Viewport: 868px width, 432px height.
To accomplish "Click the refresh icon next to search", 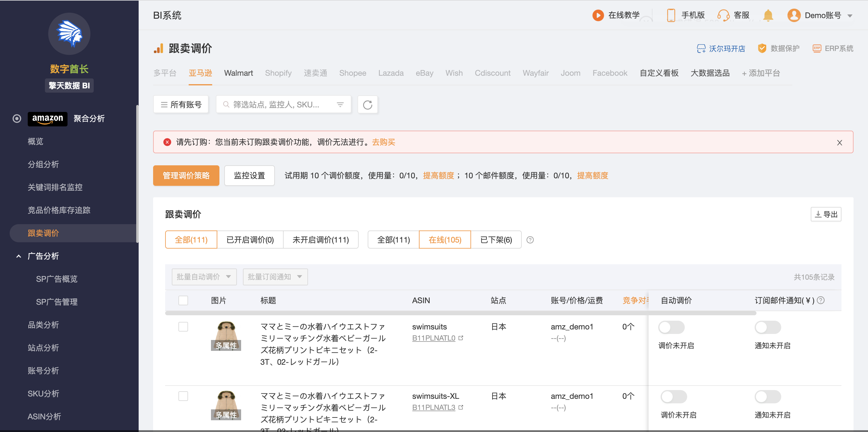I will tap(367, 105).
